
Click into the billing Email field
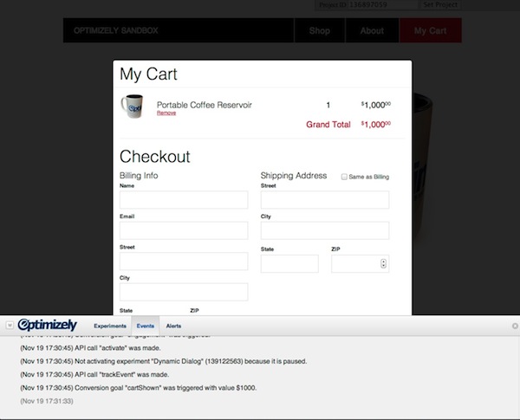[183, 230]
